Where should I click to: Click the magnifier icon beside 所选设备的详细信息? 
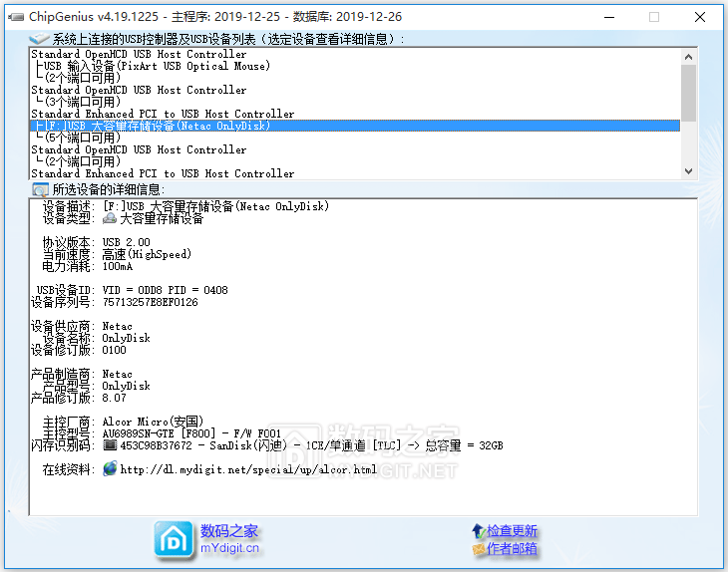tap(41, 189)
